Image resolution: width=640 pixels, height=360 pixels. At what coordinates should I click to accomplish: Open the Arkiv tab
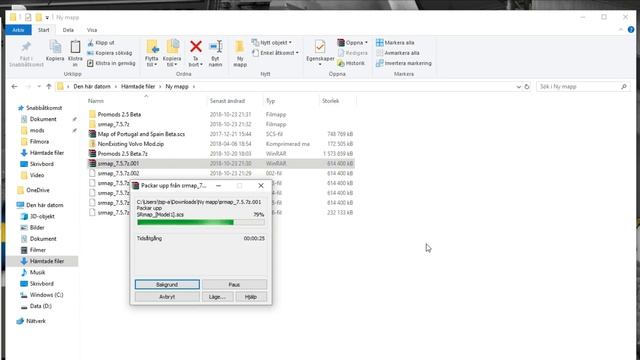click(18, 30)
